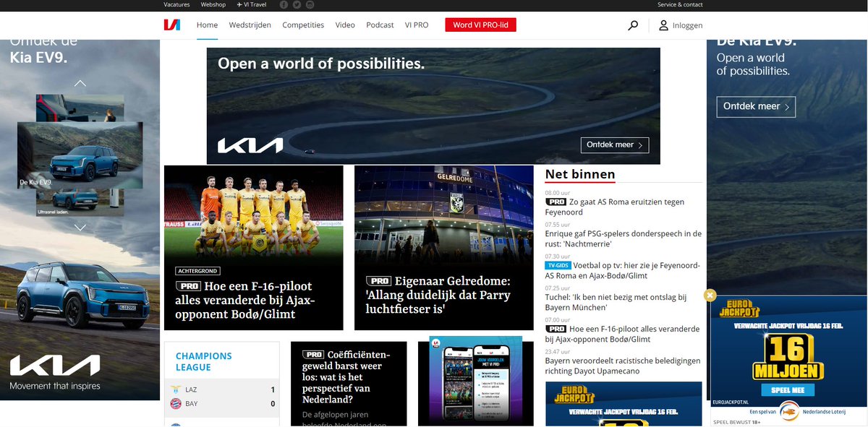This screenshot has width=868, height=427.
Task: Open Enrique PSG donderspeech news item
Action: [624, 239]
